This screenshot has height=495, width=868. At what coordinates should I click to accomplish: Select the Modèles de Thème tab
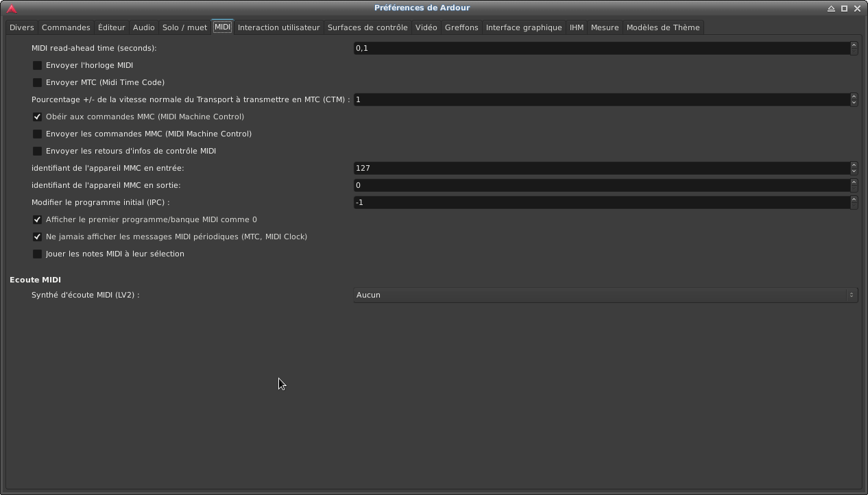(x=663, y=27)
